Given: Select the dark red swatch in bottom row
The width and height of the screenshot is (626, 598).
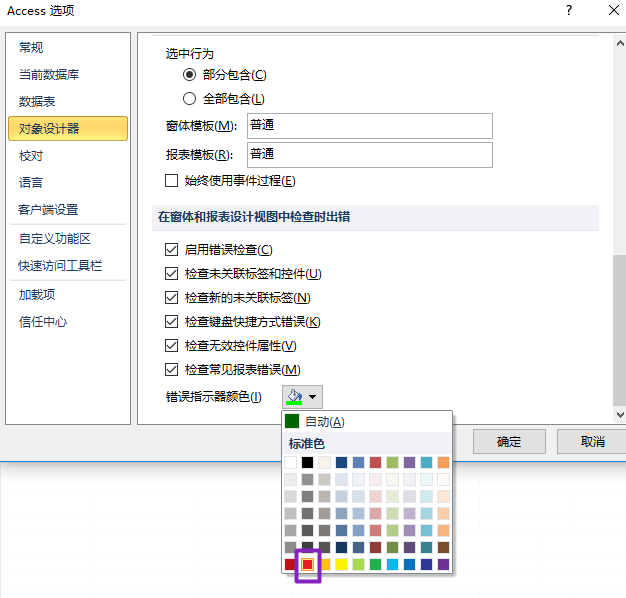Looking at the screenshot, I should (290, 564).
